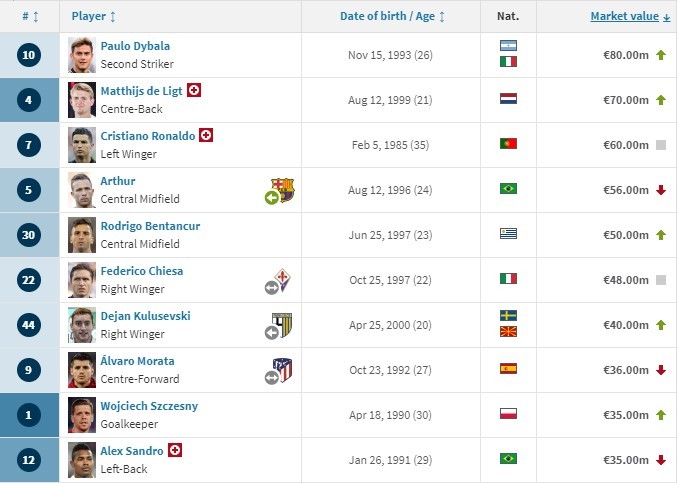The width and height of the screenshot is (677, 483).
Task: Sort the table by Player column
Action: pyautogui.click(x=94, y=16)
